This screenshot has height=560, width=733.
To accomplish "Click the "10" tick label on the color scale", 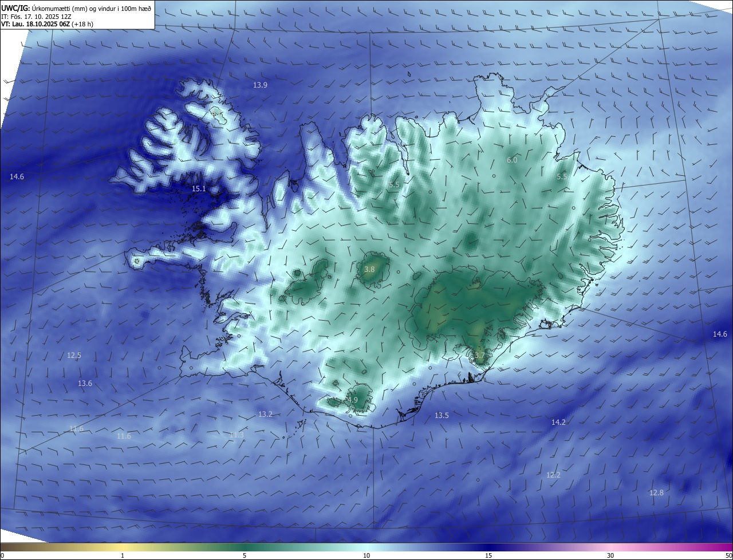I will point(366,555).
